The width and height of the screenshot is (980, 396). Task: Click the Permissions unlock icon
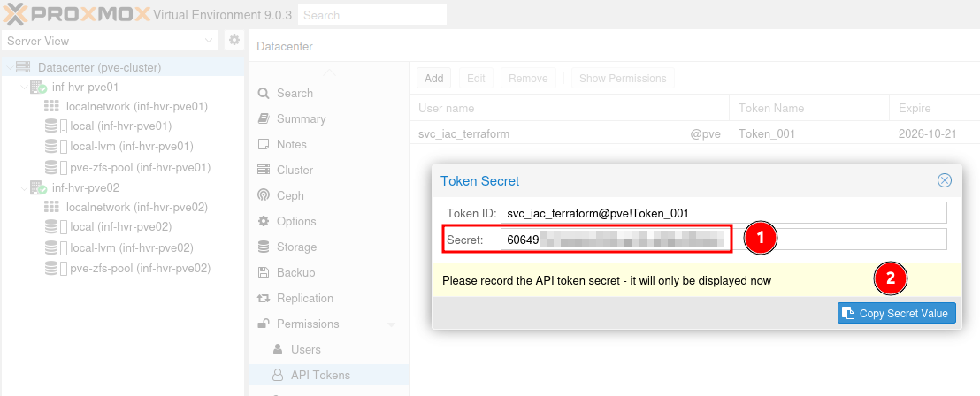click(264, 323)
